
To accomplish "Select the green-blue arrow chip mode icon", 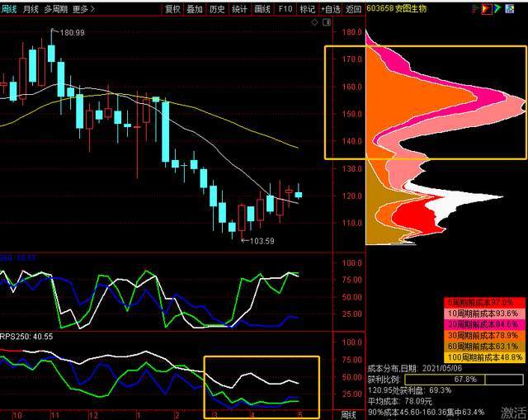I will [x=497, y=9].
